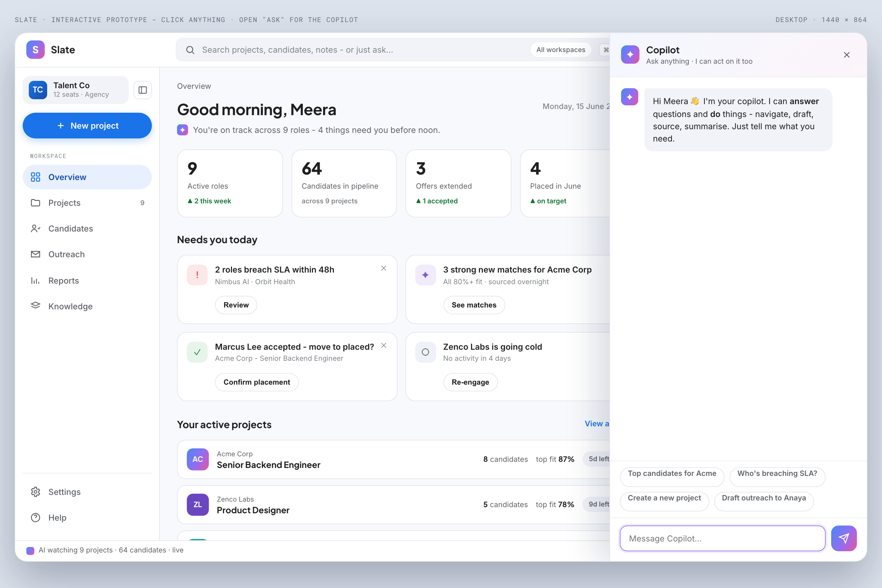The height and width of the screenshot is (588, 882).
Task: Click the Projects folder icon
Action: [35, 203]
